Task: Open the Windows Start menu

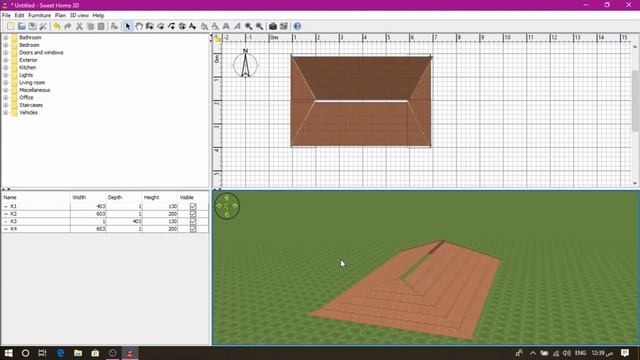Action: (x=8, y=353)
